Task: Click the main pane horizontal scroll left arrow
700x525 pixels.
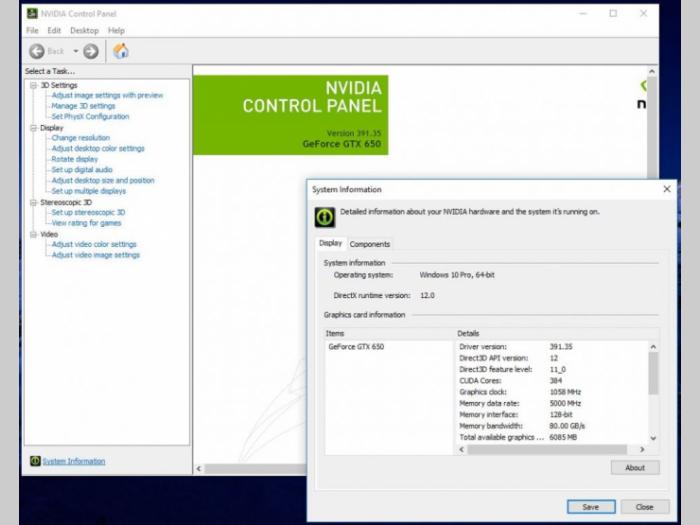Action: 199,469
